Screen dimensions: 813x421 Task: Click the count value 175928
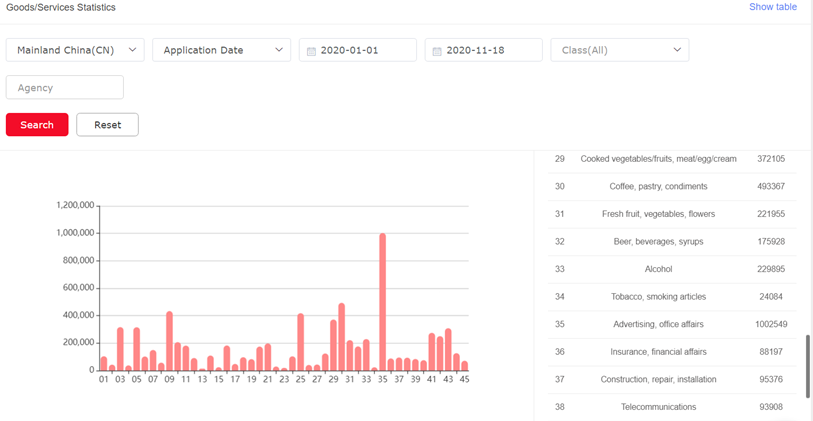(x=771, y=242)
